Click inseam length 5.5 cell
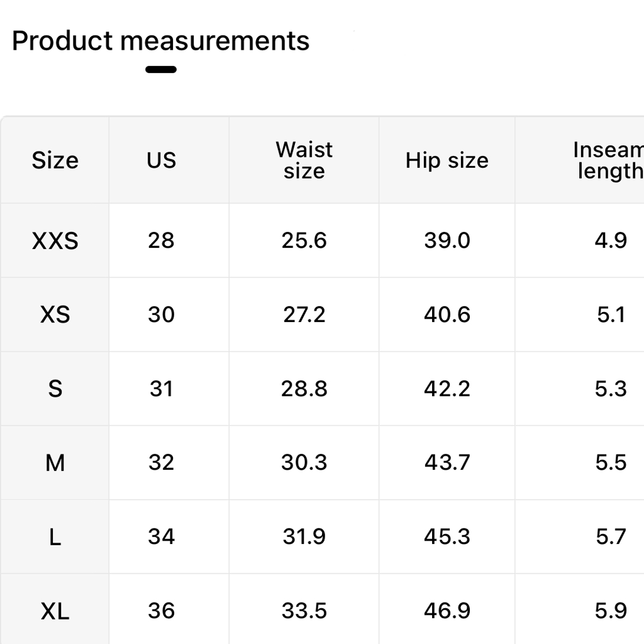Image resolution: width=644 pixels, height=644 pixels. point(611,463)
